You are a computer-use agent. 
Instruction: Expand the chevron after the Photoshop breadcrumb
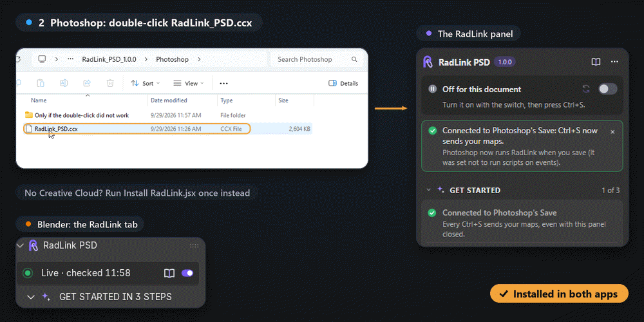(199, 59)
